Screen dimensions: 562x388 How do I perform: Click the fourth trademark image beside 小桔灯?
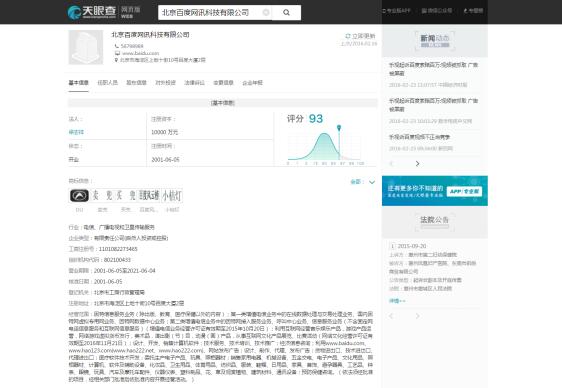(149, 196)
